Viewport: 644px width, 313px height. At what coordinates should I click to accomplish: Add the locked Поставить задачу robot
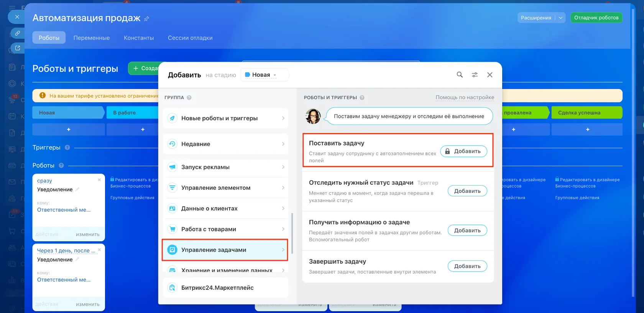point(463,151)
